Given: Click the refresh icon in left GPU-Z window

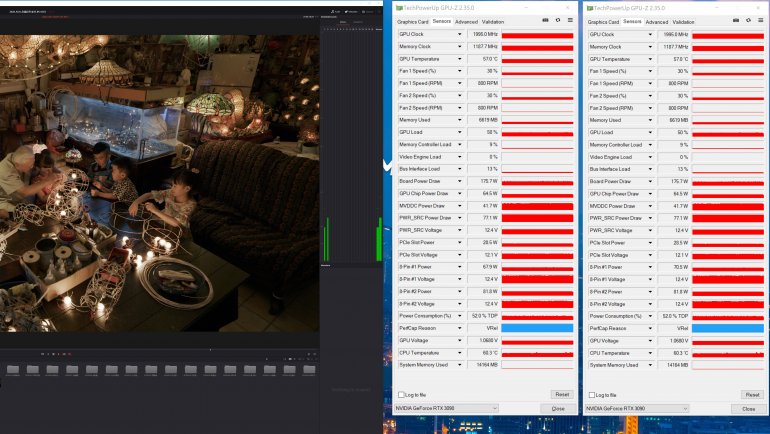Looking at the screenshot, I should (558, 21).
